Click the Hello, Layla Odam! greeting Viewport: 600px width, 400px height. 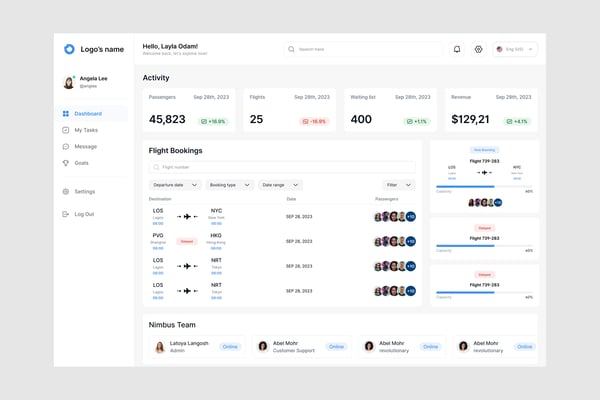coord(170,46)
